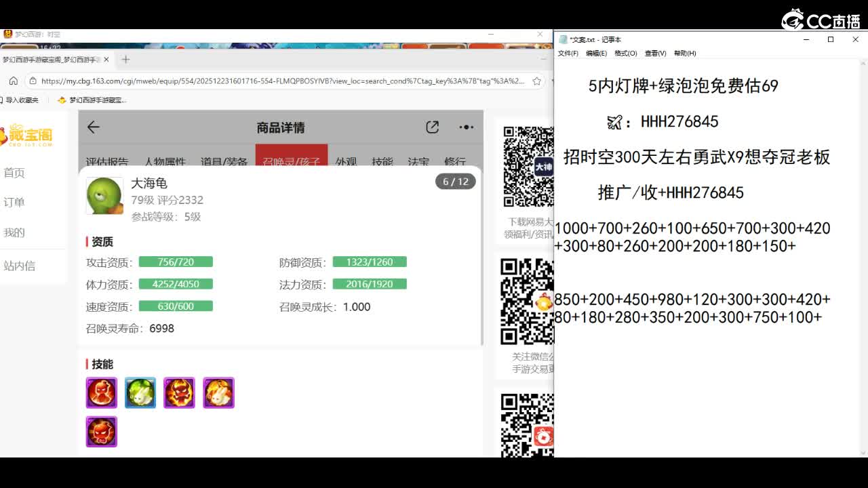Image resolution: width=868 pixels, height=488 pixels.
Task: Click the golden horned skill icon
Action: tap(179, 392)
